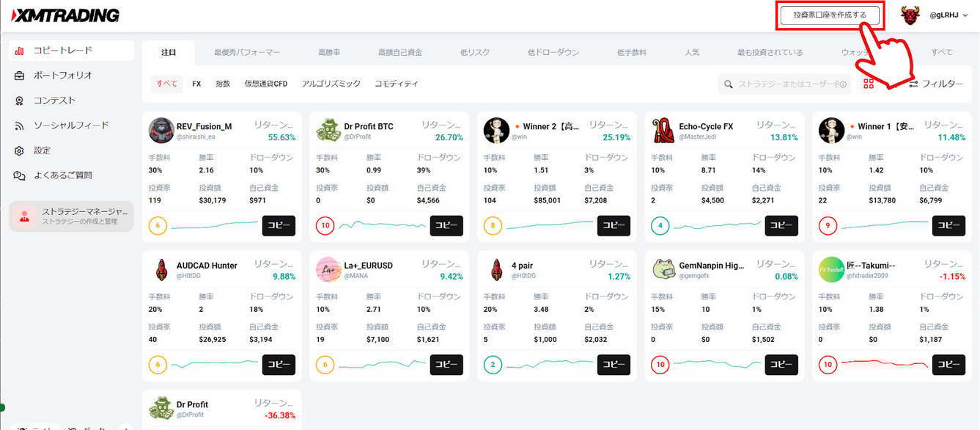Click コピー button on Winner 2 card

coord(614,226)
